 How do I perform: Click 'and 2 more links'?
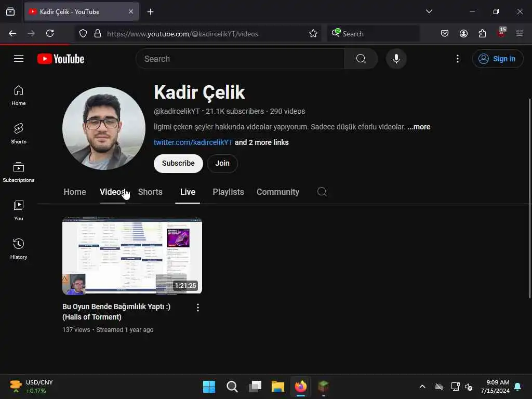[262, 142]
